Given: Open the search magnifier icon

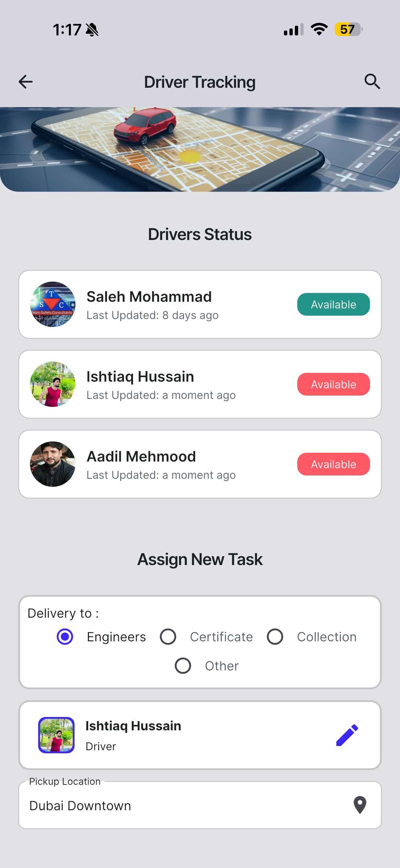Looking at the screenshot, I should [x=372, y=81].
